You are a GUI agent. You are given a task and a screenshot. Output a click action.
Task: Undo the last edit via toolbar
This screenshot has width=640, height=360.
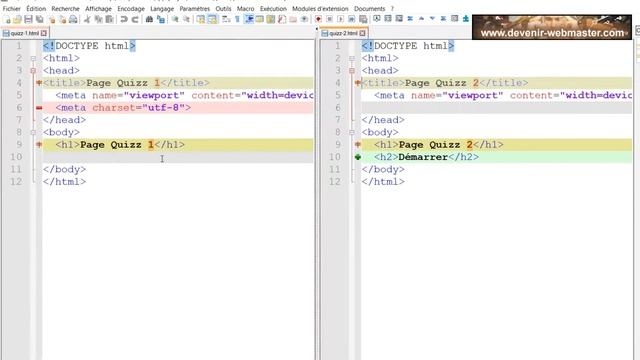[124, 19]
